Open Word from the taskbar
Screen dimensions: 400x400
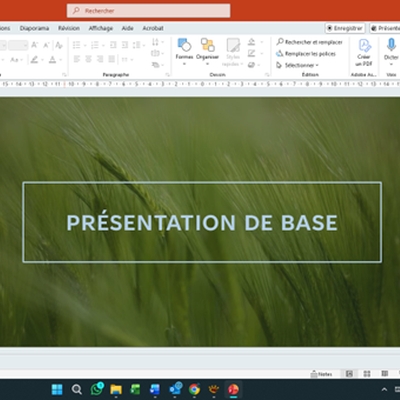click(x=155, y=389)
